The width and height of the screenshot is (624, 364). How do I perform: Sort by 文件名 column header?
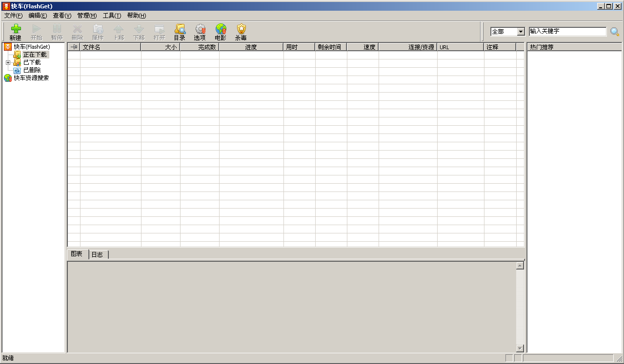coord(110,47)
